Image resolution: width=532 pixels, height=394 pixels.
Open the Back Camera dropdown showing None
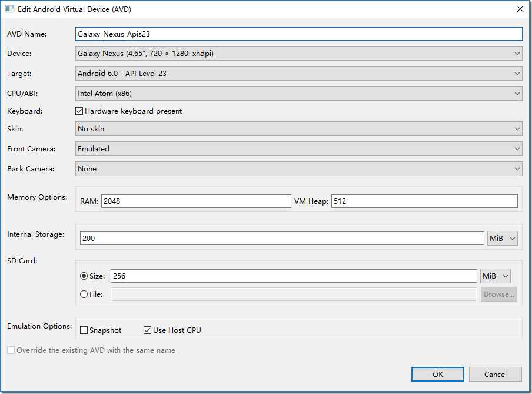tap(298, 169)
